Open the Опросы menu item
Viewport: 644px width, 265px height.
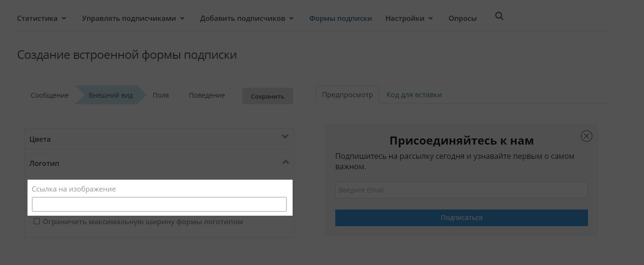point(462,18)
